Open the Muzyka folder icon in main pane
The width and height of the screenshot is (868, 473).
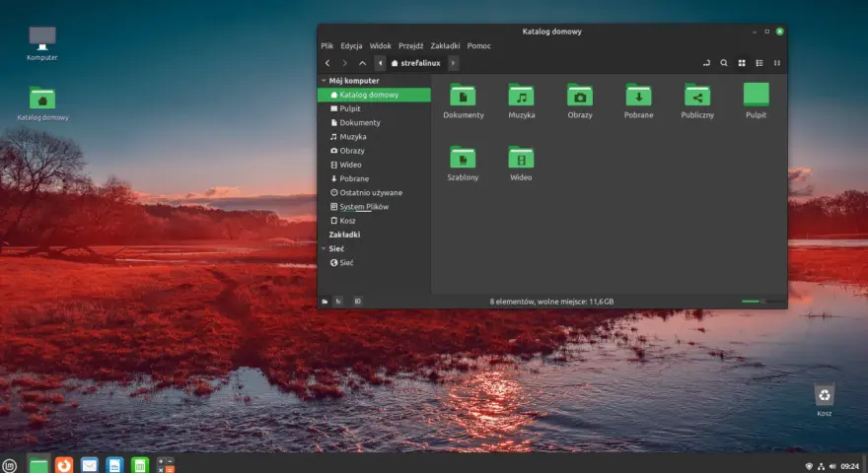point(521,96)
